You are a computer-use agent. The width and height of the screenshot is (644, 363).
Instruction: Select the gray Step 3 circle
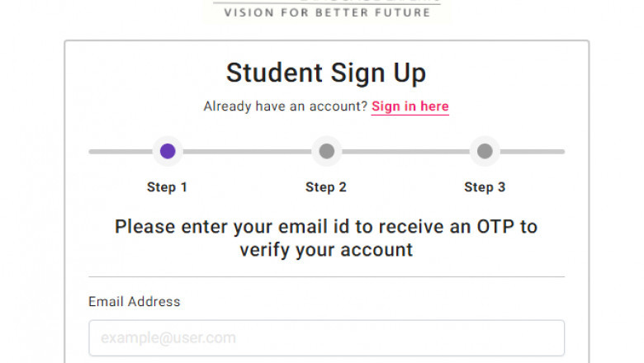[x=485, y=151]
